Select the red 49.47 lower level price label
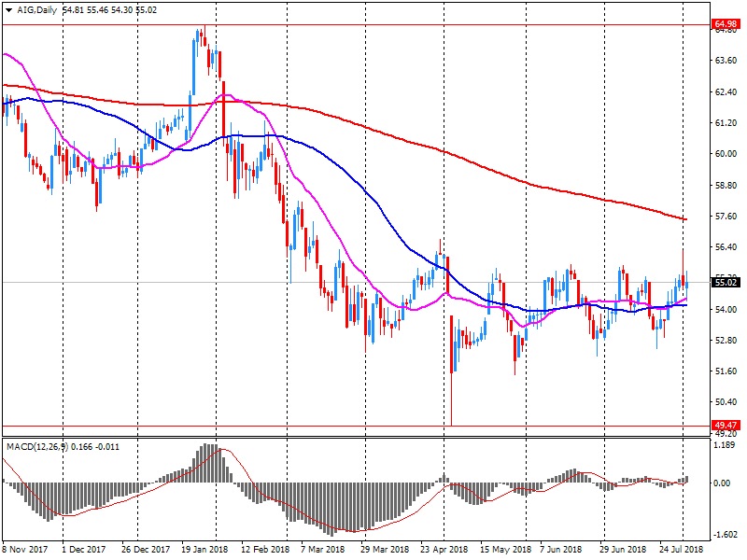 [x=726, y=426]
